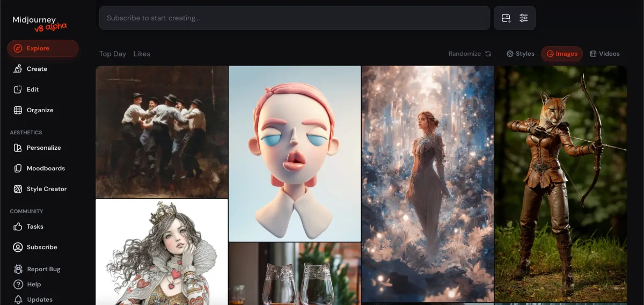The width and height of the screenshot is (644, 305).
Task: Switch to the Styles filter
Action: coord(520,54)
